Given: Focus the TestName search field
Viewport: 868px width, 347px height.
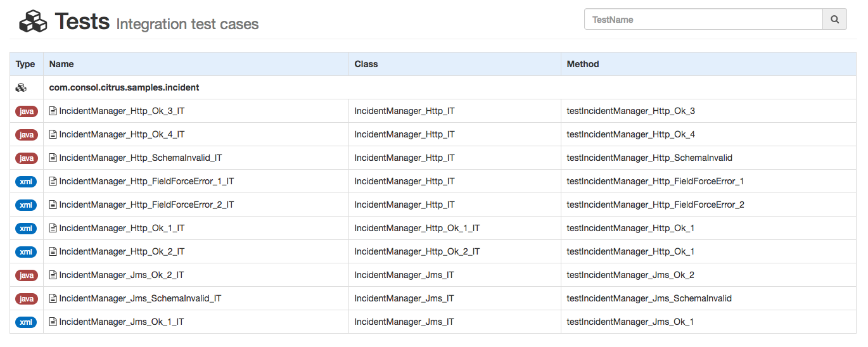Looking at the screenshot, I should coord(703,20).
